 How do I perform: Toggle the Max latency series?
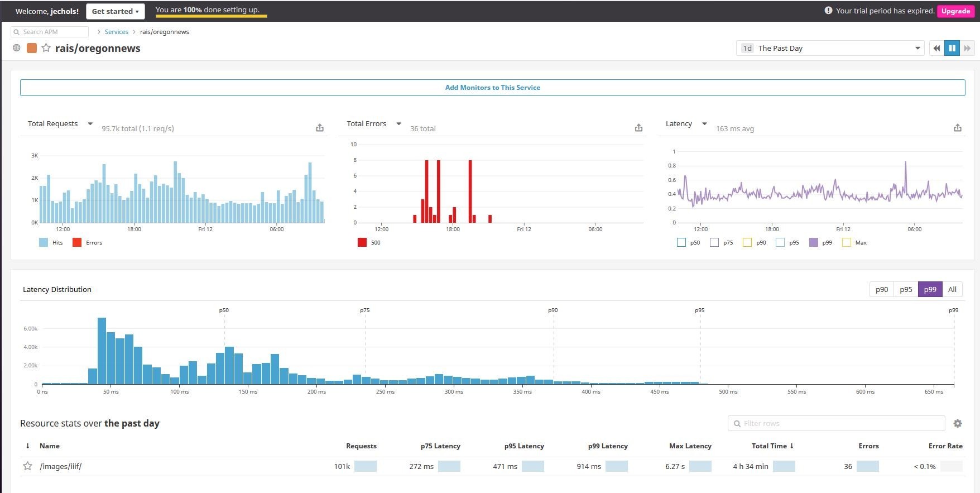pyautogui.click(x=847, y=242)
